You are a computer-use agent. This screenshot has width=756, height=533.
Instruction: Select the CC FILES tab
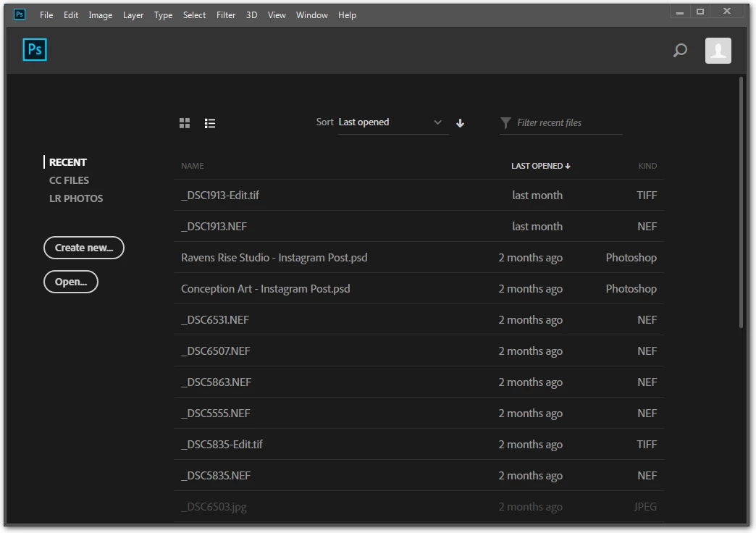click(x=69, y=180)
